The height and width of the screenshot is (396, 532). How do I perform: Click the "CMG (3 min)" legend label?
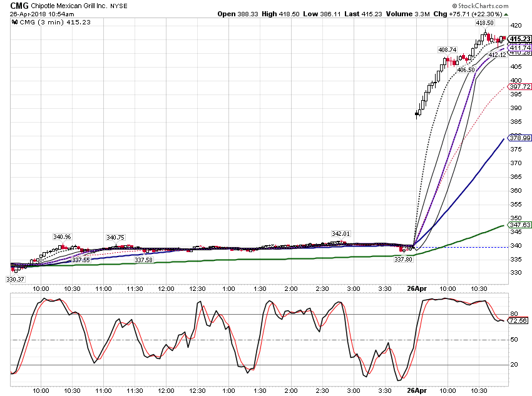[42, 22]
